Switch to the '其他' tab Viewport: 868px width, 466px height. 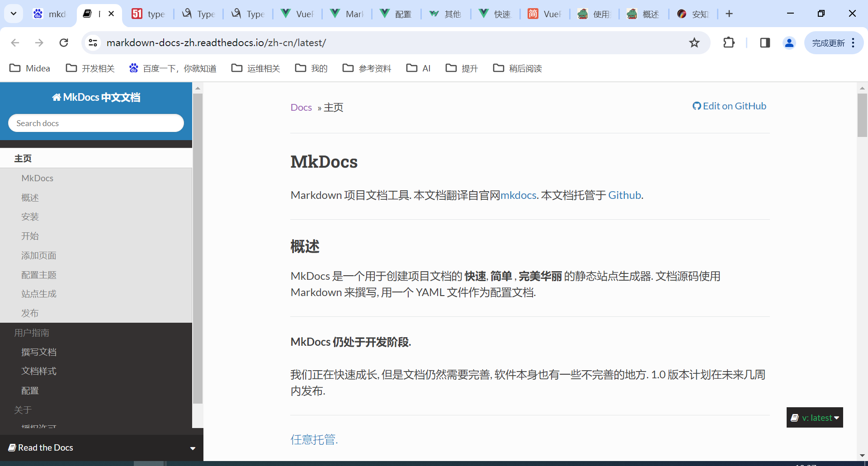coord(445,14)
